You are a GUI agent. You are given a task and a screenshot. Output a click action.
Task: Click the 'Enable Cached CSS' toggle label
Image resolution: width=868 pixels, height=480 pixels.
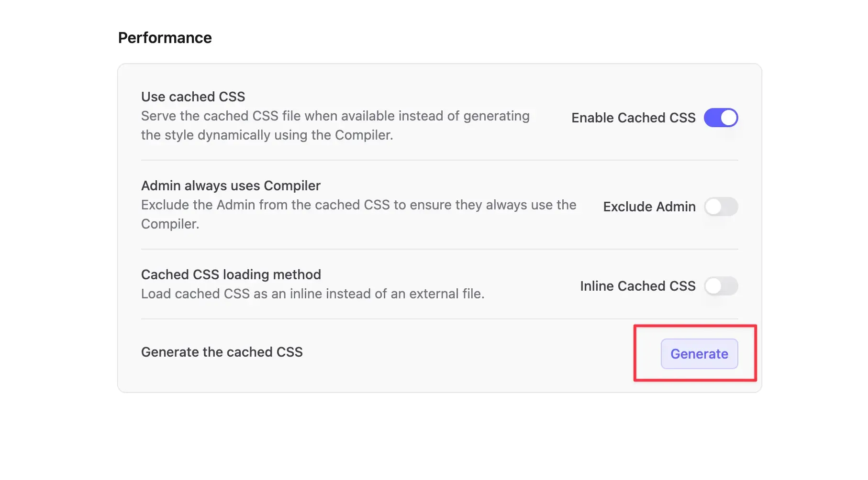[633, 118]
